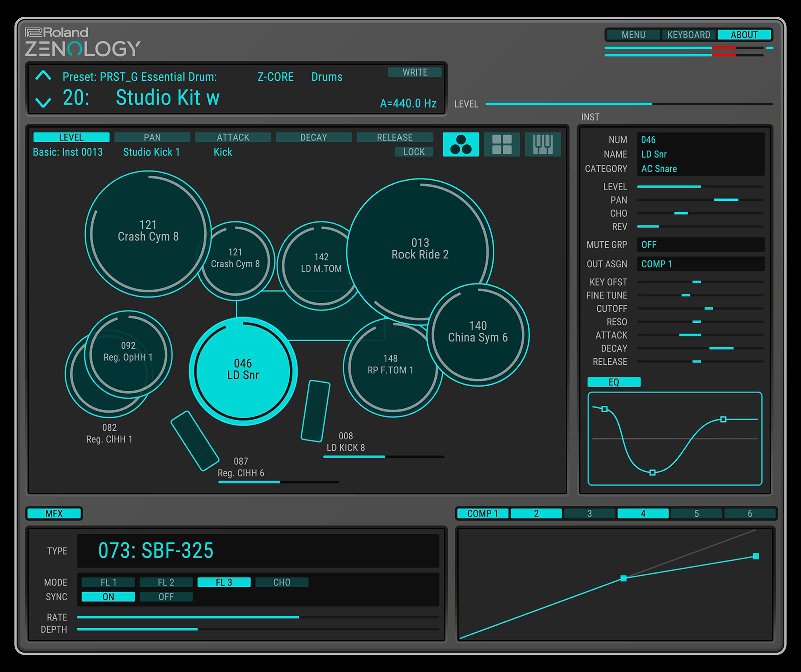Select the COMP 3 tab
The height and width of the screenshot is (672, 801).
[589, 514]
